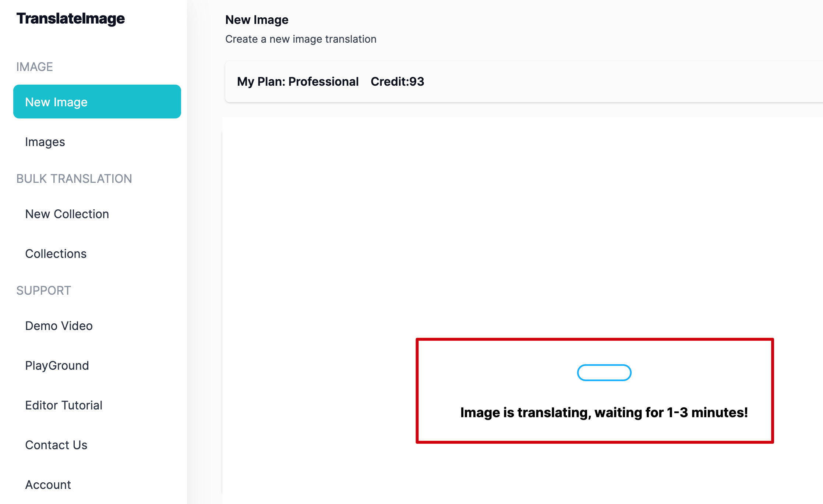Open PlayGround feature
The width and height of the screenshot is (823, 504).
tap(58, 365)
